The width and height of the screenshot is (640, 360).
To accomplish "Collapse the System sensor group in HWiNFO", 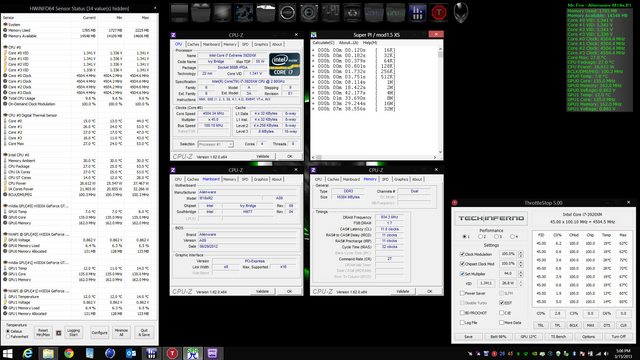I will click(5, 24).
